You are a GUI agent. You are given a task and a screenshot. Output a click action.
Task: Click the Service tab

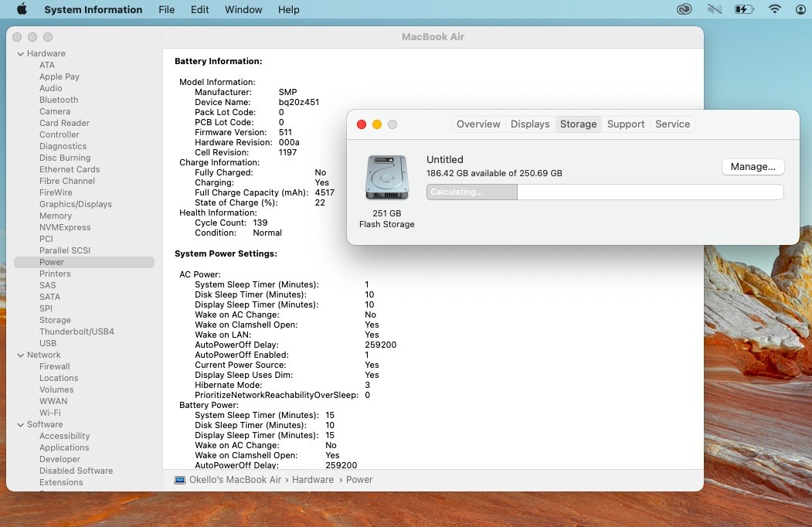click(x=672, y=124)
